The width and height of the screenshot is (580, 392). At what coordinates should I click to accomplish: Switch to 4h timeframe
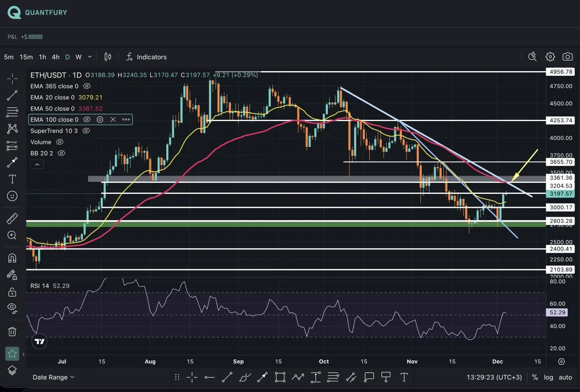click(56, 57)
